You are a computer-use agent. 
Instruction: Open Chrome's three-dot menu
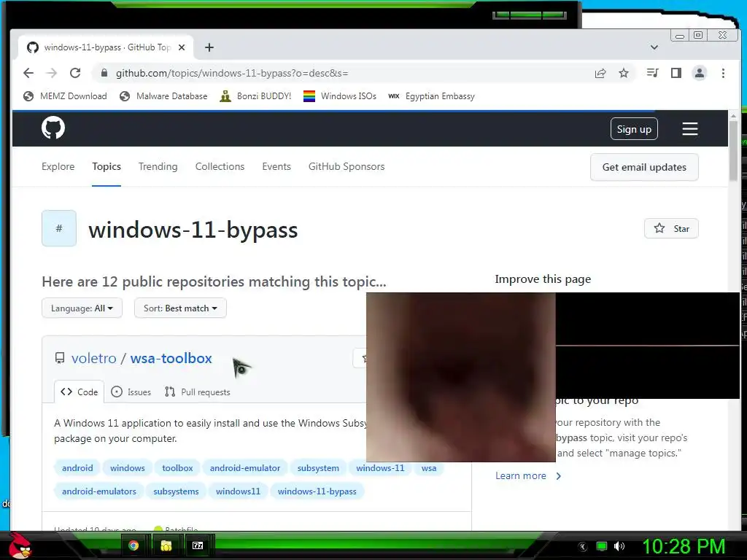pos(723,73)
